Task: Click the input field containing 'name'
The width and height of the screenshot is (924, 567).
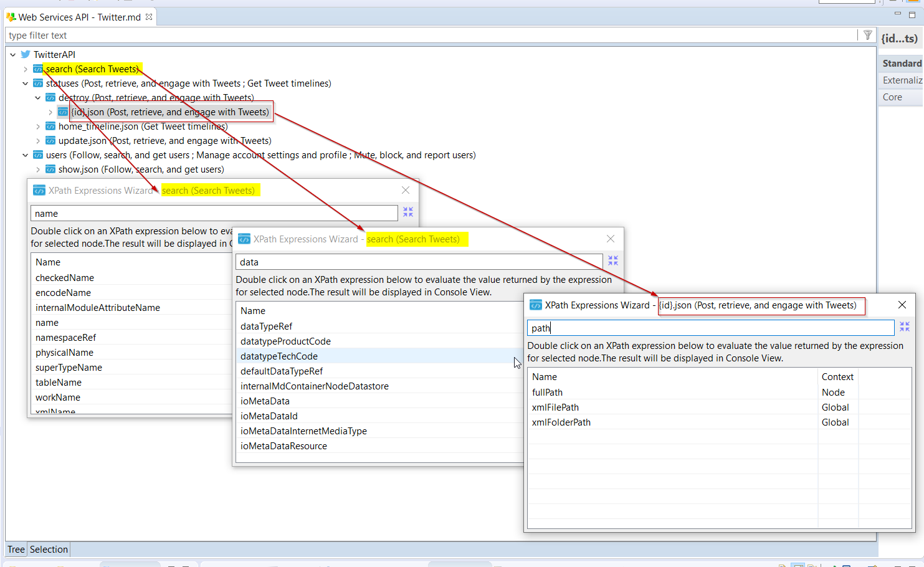Action: (214, 213)
